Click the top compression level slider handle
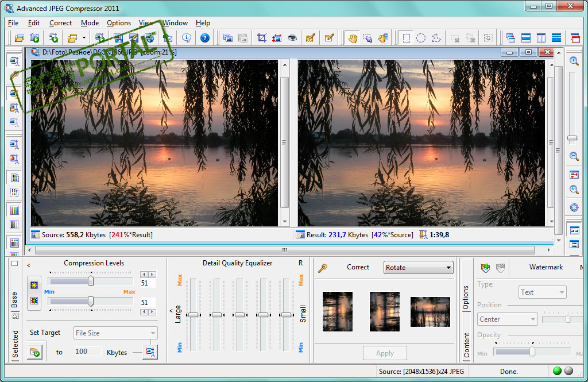Screen dimensions: 588x382 pyautogui.click(x=91, y=281)
